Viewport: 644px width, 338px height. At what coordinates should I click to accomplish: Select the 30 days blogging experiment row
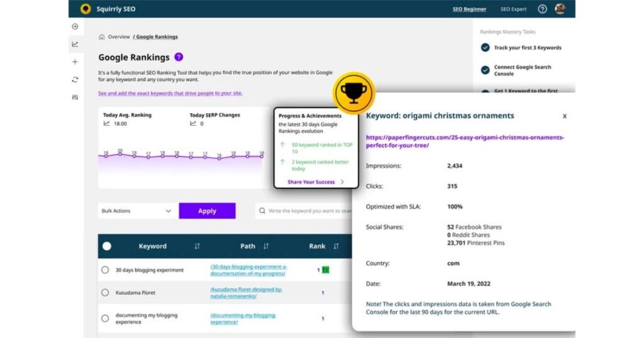pyautogui.click(x=105, y=270)
